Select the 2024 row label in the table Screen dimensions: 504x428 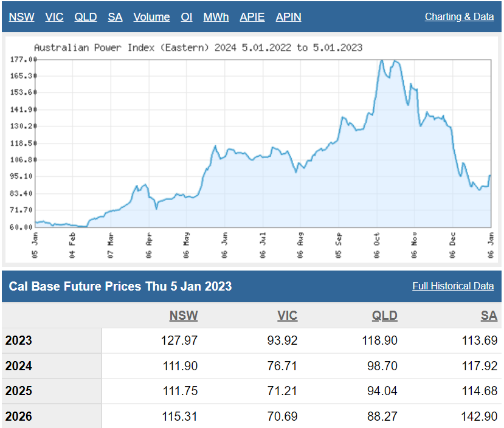(19, 366)
